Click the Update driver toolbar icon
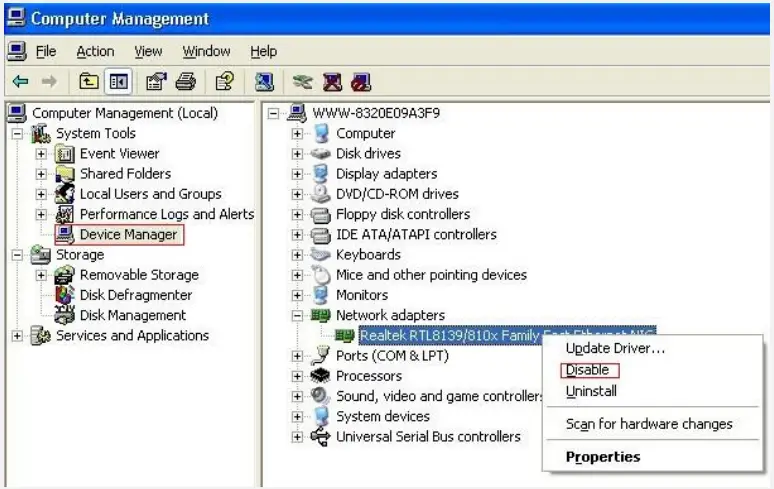Image resolution: width=774 pixels, height=489 pixels. tap(303, 81)
